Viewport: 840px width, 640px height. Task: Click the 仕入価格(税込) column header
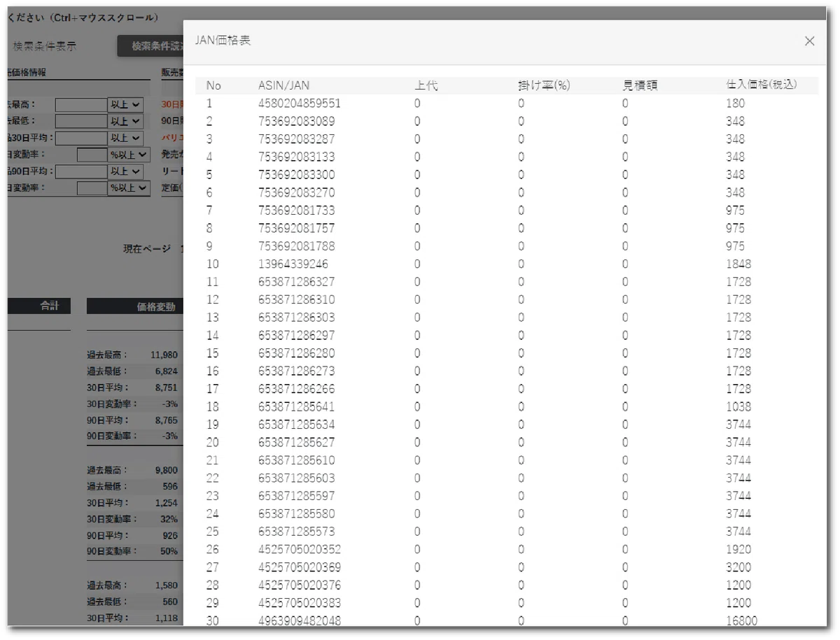(x=762, y=85)
